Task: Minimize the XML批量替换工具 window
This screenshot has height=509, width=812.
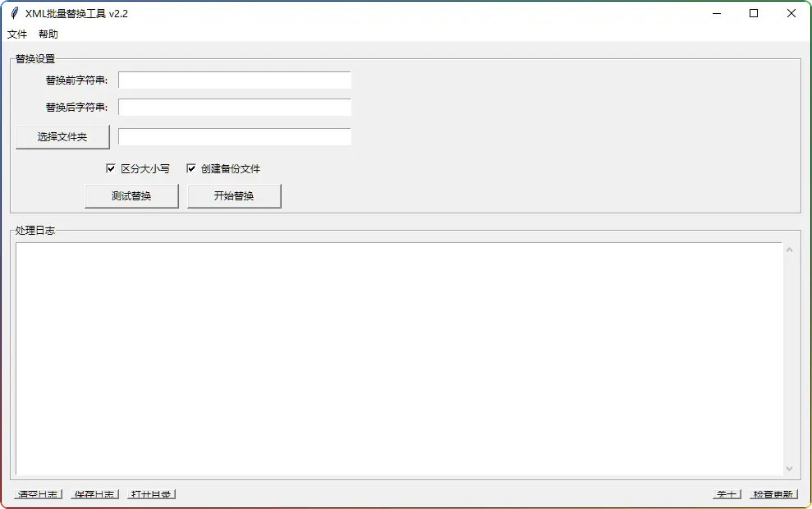Action: tap(717, 13)
